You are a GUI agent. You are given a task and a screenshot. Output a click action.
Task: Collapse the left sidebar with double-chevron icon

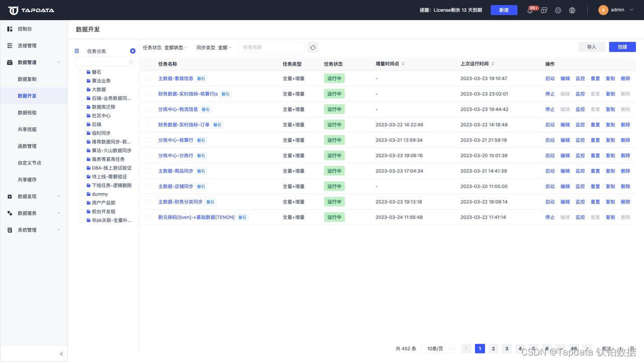tap(61, 354)
